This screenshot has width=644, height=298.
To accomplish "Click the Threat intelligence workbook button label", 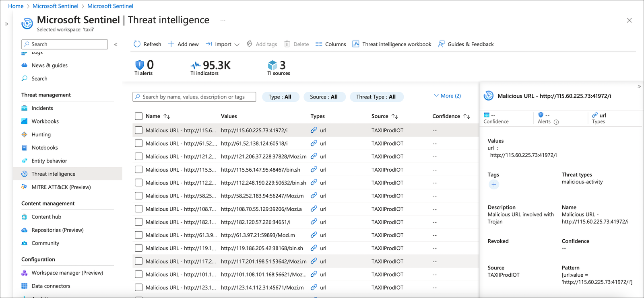I will click(396, 44).
